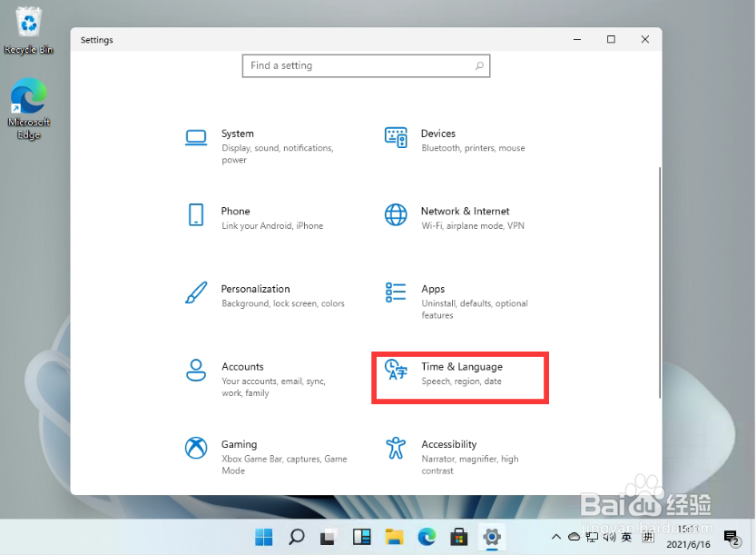Maximize the Settings window
This screenshot has width=756, height=555.
[611, 40]
